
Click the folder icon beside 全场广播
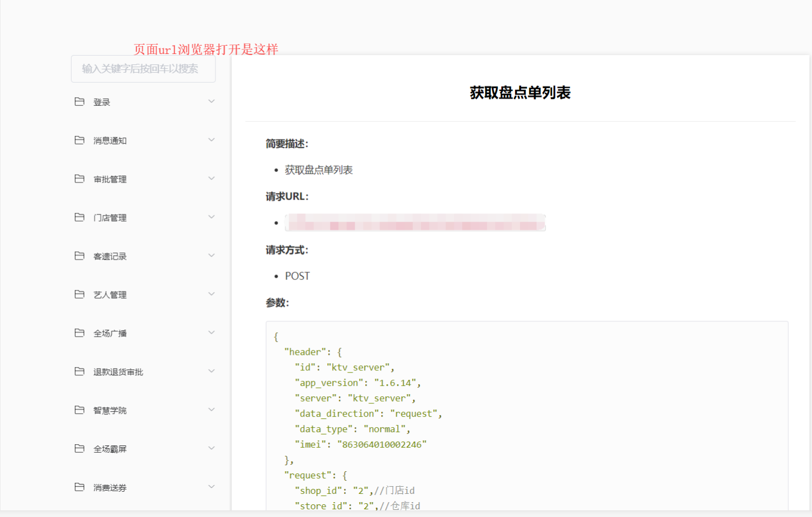click(x=79, y=333)
